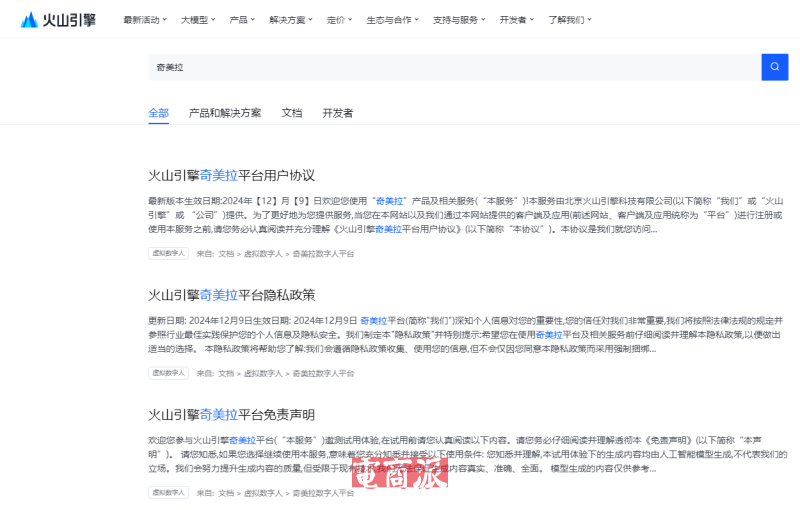Click 虚拟数字人 breadcrumb link under 隐私政策 result
This screenshot has height=510, width=800.
(263, 373)
